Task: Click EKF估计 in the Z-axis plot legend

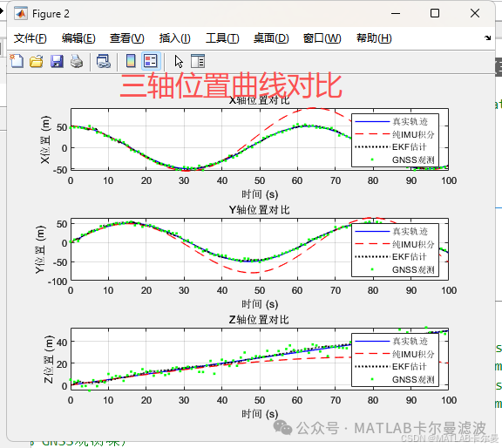Action: [x=410, y=367]
